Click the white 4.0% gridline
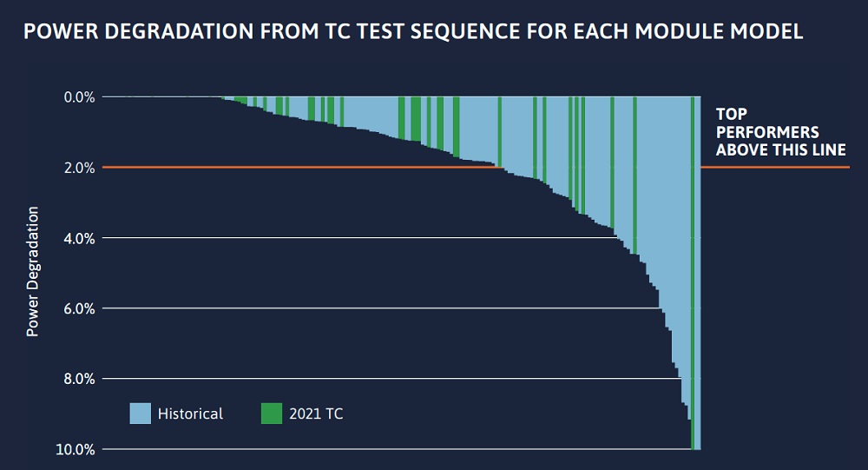This screenshot has height=470, width=868. point(360,238)
